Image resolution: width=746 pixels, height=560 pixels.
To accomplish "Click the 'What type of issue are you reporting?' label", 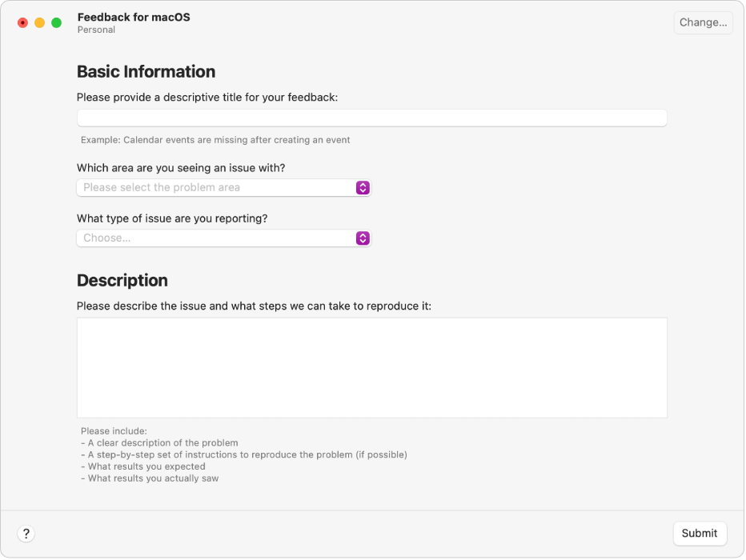I will pos(183,218).
